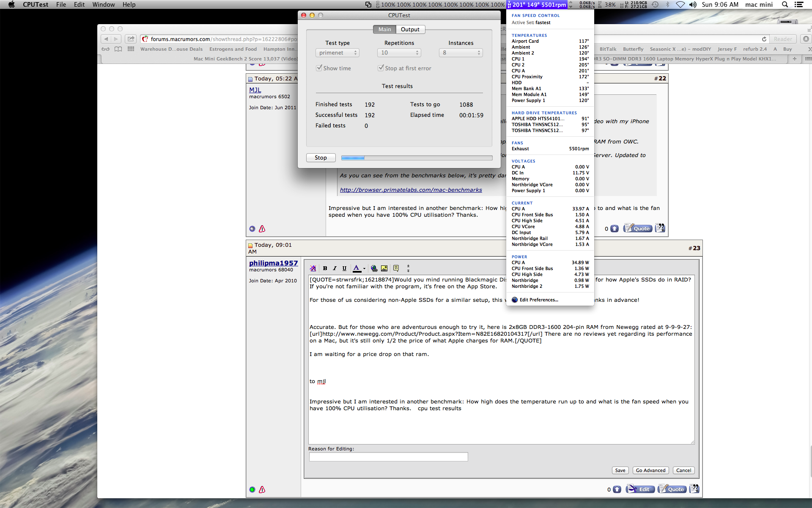Report post icon under MJL post

[262, 229]
